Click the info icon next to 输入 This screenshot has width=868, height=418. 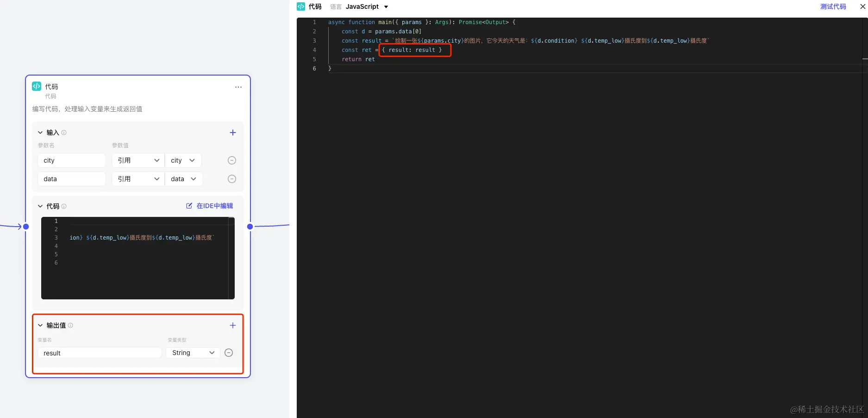[x=64, y=133]
